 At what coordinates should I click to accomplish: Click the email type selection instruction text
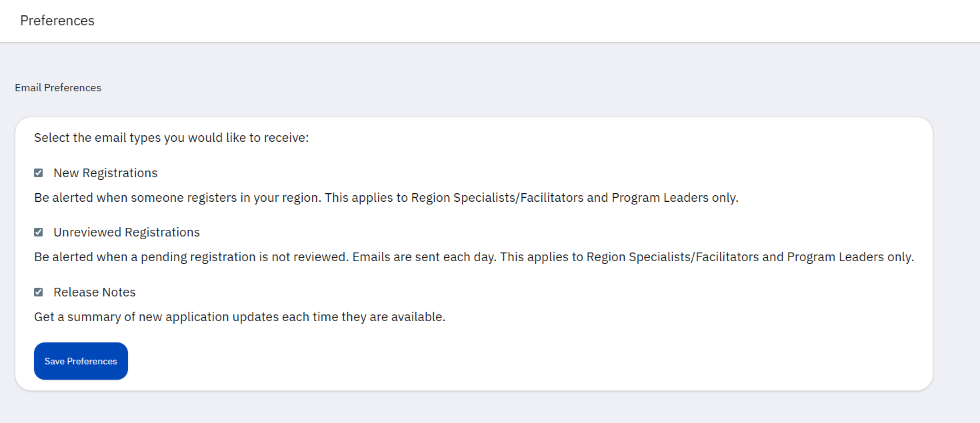[x=171, y=137]
